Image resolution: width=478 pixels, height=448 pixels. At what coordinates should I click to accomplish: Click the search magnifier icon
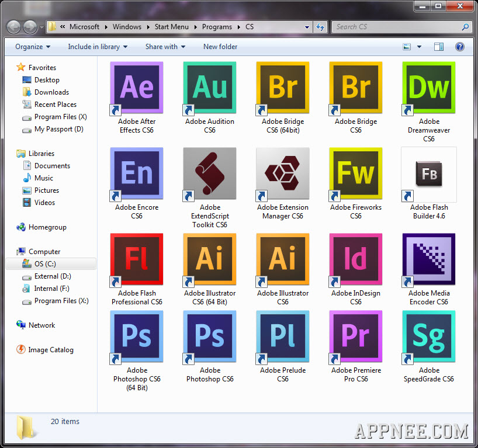(x=465, y=27)
